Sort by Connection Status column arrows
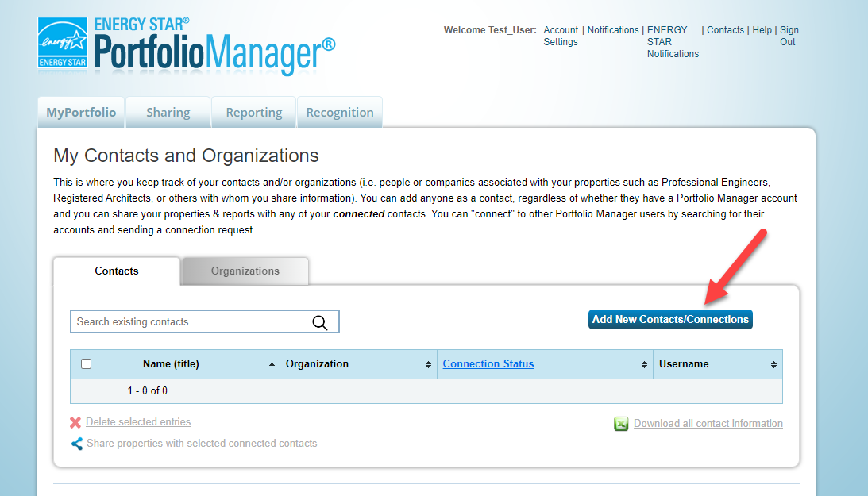The height and width of the screenshot is (496, 868). coord(644,364)
